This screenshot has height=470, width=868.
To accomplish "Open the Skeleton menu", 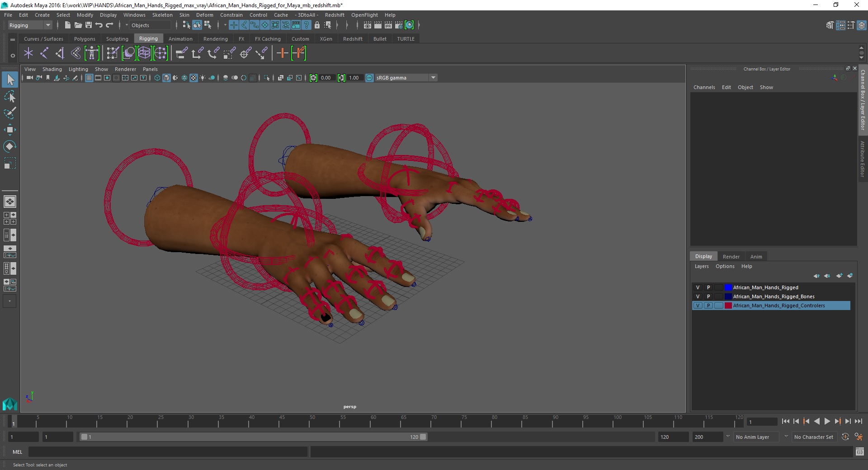I will pos(162,15).
